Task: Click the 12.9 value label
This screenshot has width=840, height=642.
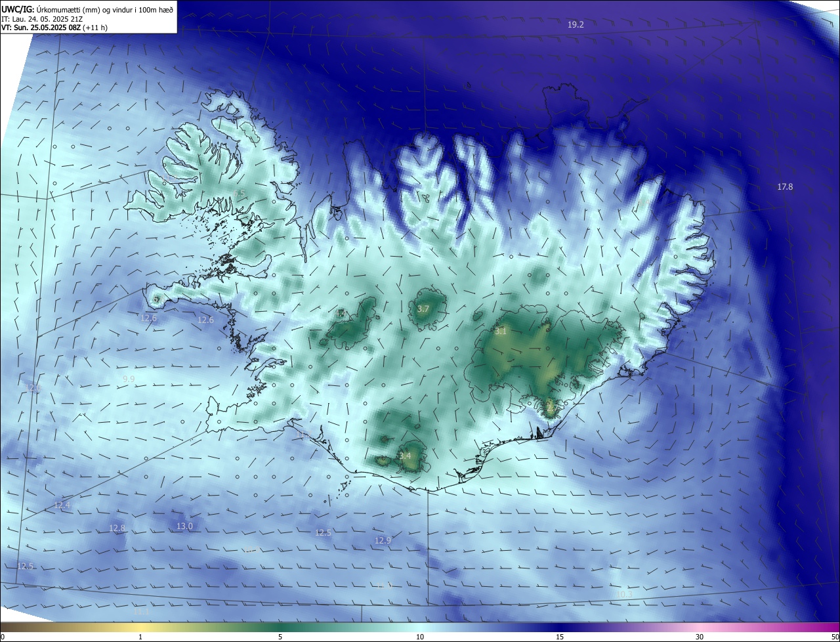Action: [x=383, y=541]
